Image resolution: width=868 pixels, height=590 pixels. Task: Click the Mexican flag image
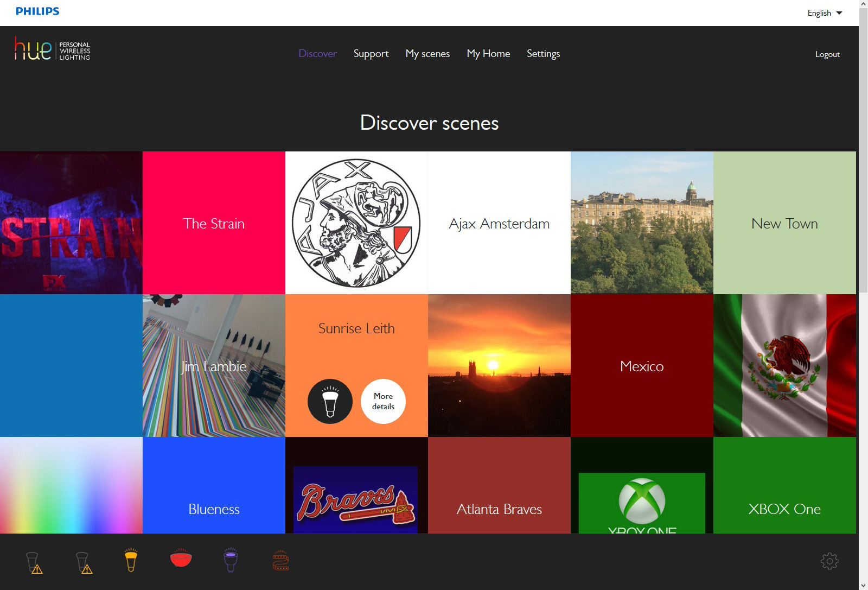click(784, 365)
